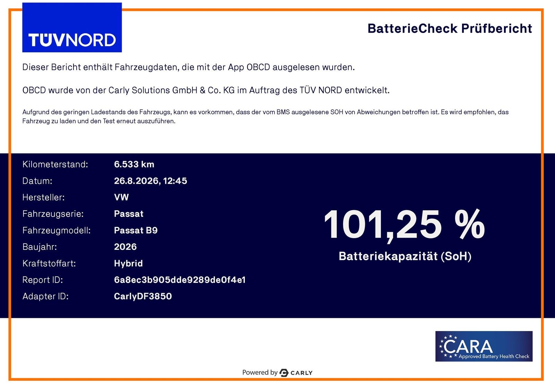
Task: Click the 'Adapter ID:' label
Action: click(45, 296)
